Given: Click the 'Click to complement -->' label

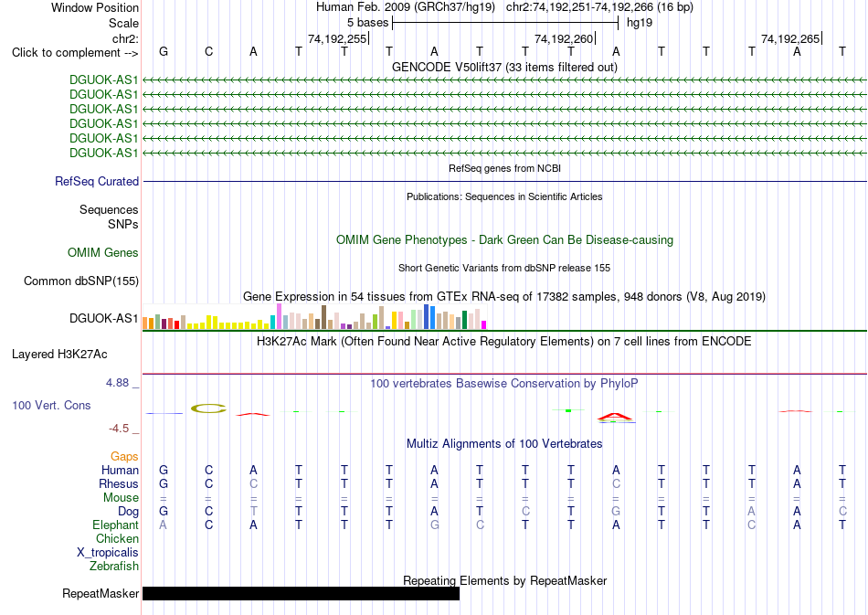Looking at the screenshot, I should tap(75, 53).
